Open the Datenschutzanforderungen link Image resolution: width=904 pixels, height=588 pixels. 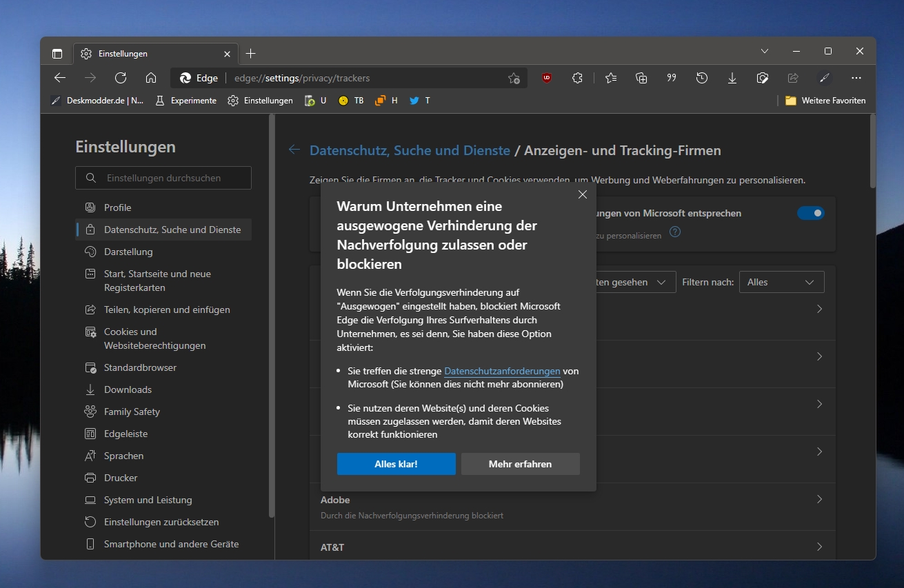pos(502,371)
